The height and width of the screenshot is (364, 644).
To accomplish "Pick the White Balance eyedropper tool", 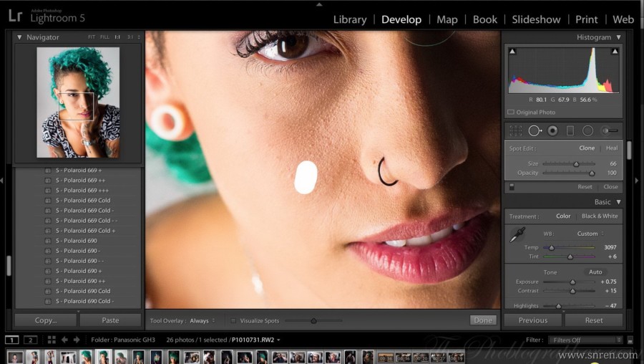I will pos(517,235).
